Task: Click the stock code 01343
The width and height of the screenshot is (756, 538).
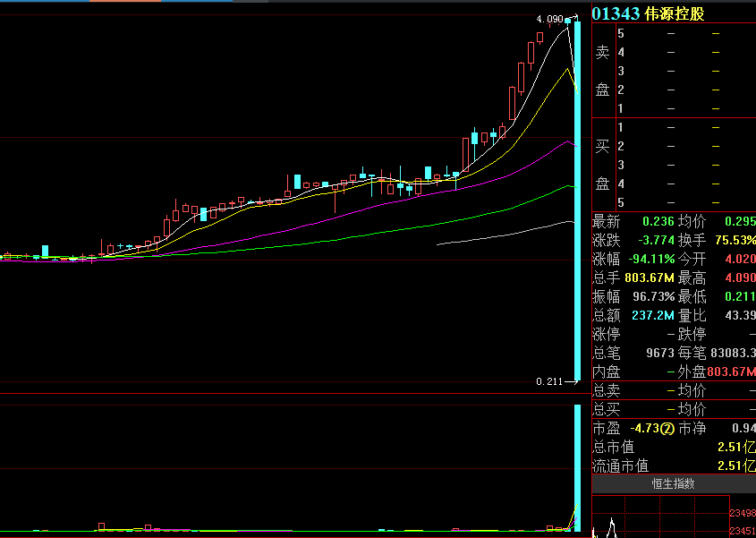Action: pyautogui.click(x=616, y=14)
